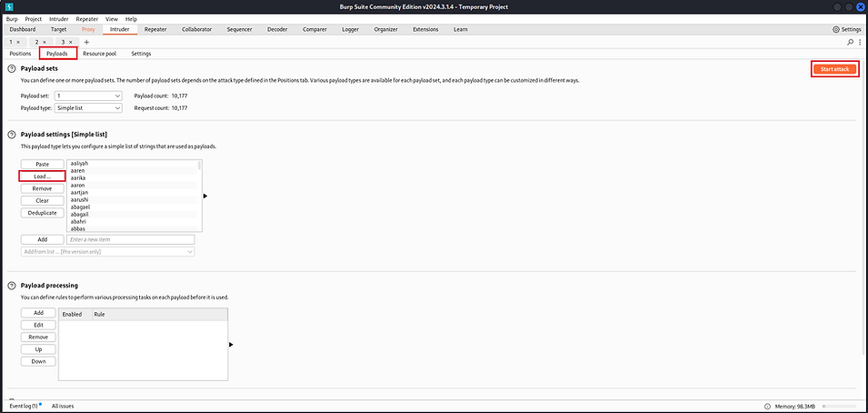Screen dimensions: 868x413
Task: Click Add in payload processing
Action: (x=39, y=313)
